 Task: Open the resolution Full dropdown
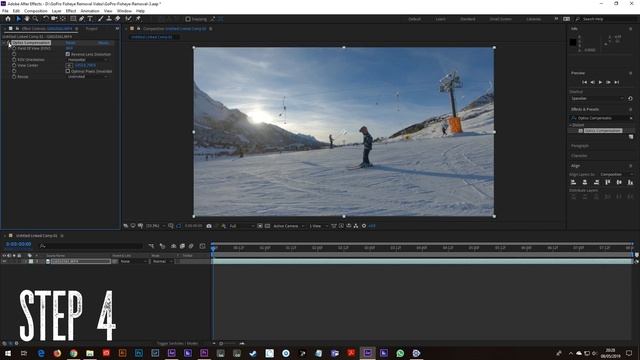point(242,226)
